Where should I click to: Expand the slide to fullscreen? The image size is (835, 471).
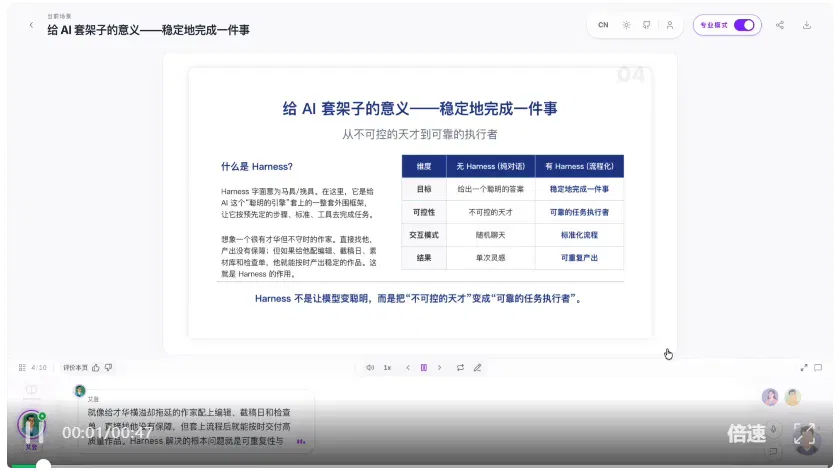tap(804, 368)
